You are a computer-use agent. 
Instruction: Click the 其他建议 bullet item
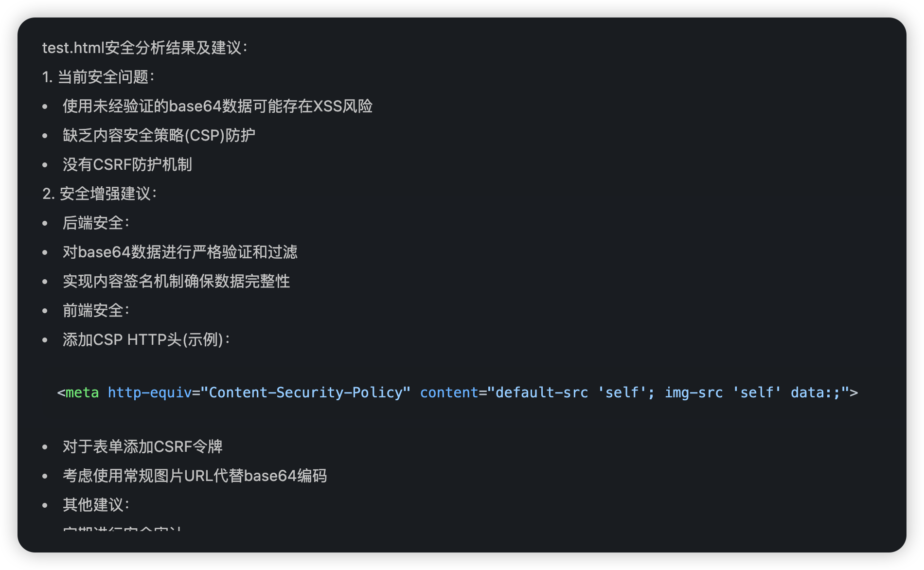pos(95,505)
